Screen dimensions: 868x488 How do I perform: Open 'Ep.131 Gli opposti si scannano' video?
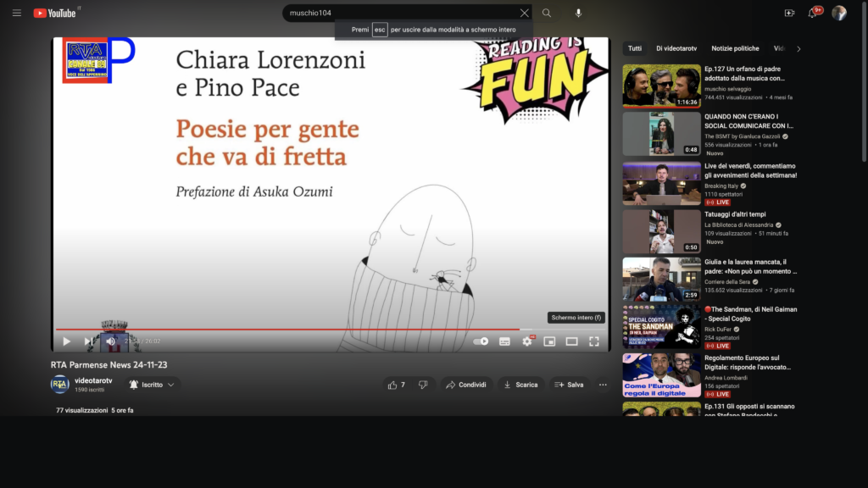(749, 410)
